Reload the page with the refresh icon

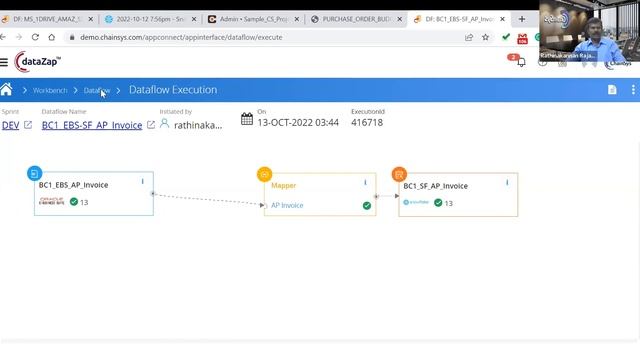[x=35, y=37]
